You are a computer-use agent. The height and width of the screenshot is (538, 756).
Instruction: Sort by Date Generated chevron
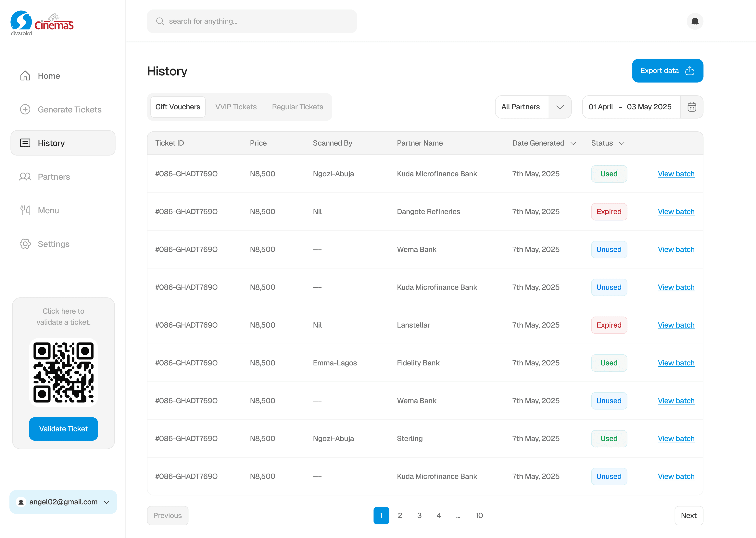click(x=573, y=143)
